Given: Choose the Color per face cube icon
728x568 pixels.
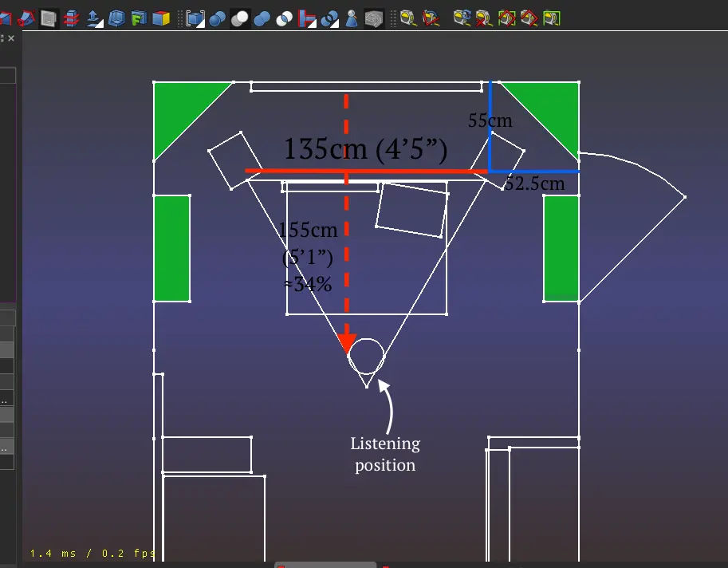Looking at the screenshot, I should pyautogui.click(x=160, y=18).
